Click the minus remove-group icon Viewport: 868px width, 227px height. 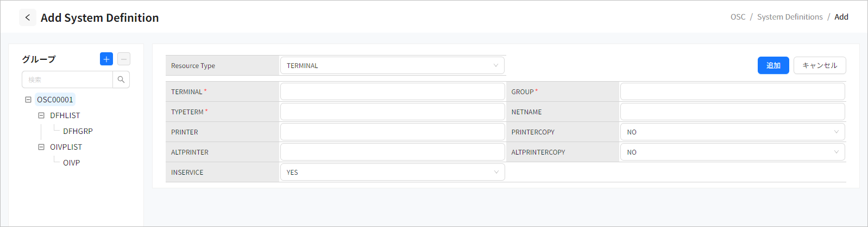coord(124,59)
